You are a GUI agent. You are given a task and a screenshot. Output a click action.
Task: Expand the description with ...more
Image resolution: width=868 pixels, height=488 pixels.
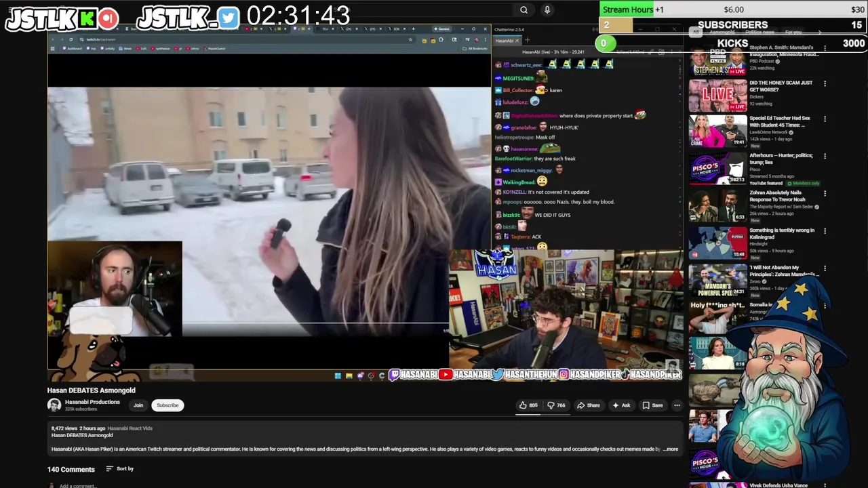tap(670, 449)
